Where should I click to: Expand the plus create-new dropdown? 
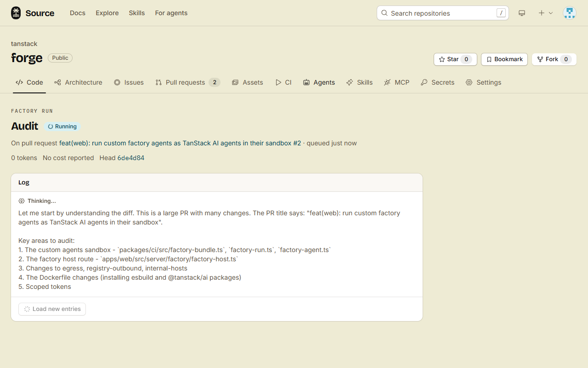[x=545, y=13]
